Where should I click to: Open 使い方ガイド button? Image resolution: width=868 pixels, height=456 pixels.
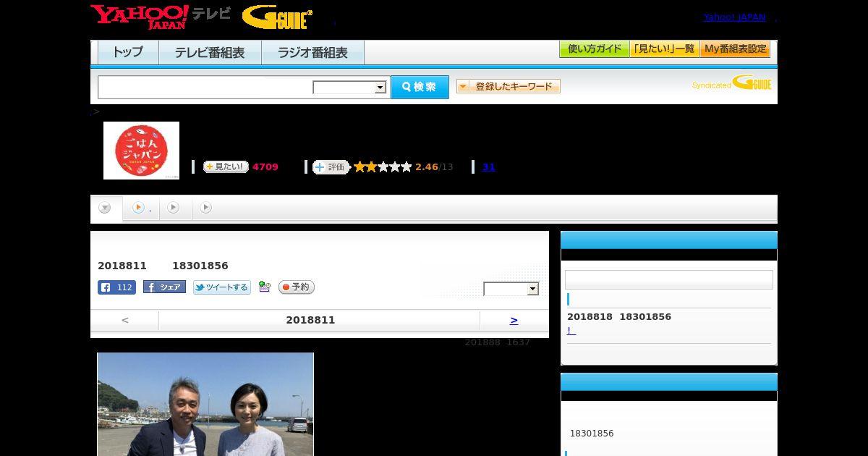[x=594, y=49]
